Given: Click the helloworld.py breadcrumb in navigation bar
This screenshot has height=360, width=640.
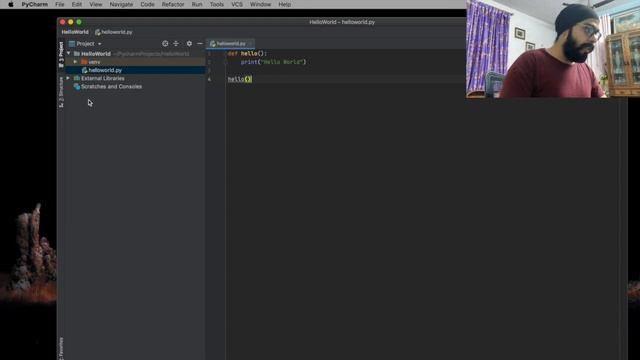Looking at the screenshot, I should point(114,32).
